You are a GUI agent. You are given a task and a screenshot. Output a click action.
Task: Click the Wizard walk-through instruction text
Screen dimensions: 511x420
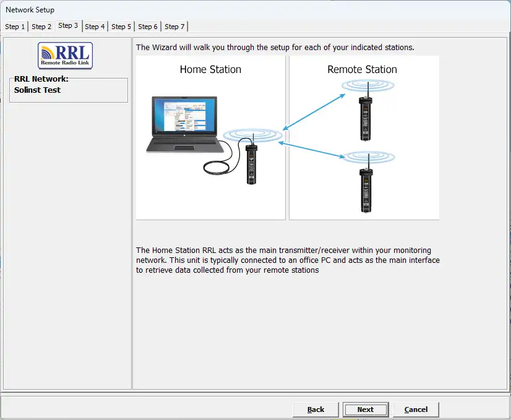[275, 47]
